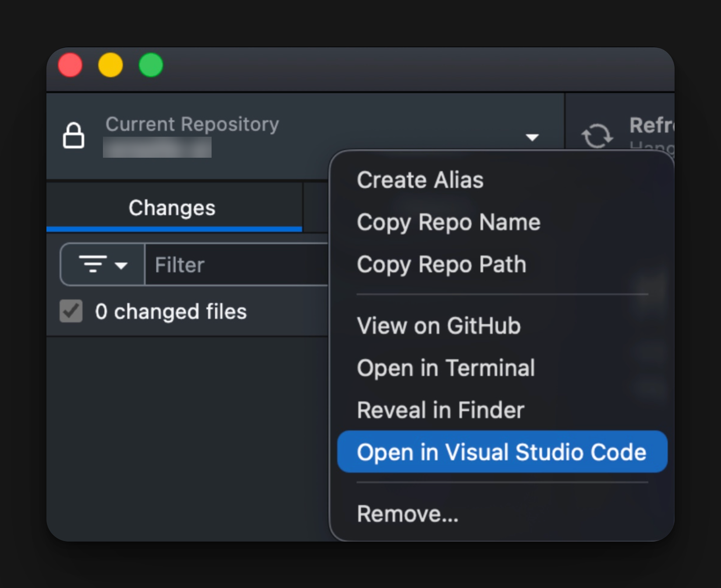Click the 0 changed files text

[171, 312]
